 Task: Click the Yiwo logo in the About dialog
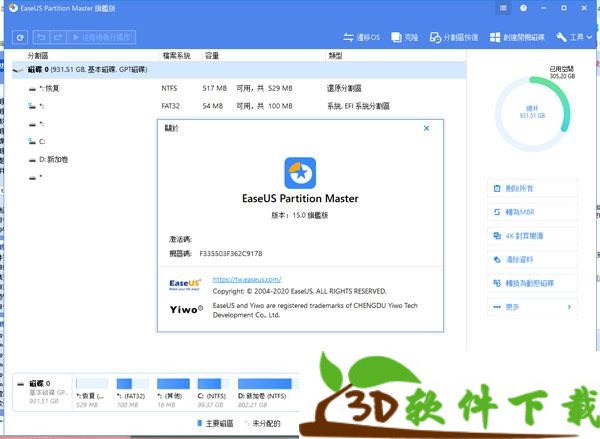click(x=186, y=310)
